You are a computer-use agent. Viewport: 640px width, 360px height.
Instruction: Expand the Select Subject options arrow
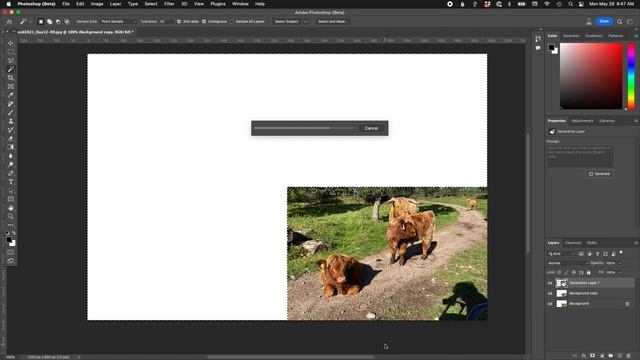305,22
